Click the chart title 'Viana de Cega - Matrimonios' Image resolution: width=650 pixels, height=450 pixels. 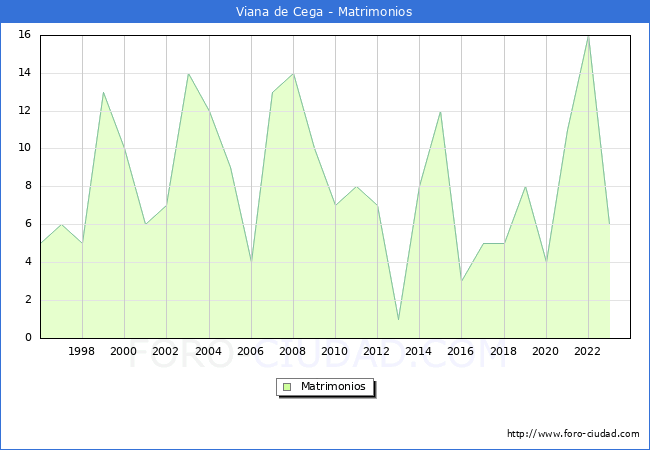tap(324, 12)
